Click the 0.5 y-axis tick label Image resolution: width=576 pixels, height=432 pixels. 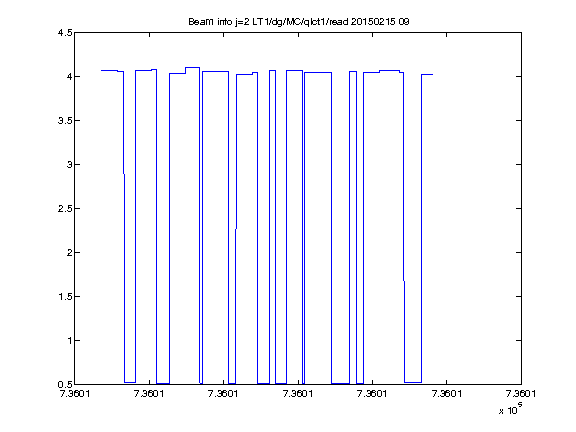tap(65, 384)
